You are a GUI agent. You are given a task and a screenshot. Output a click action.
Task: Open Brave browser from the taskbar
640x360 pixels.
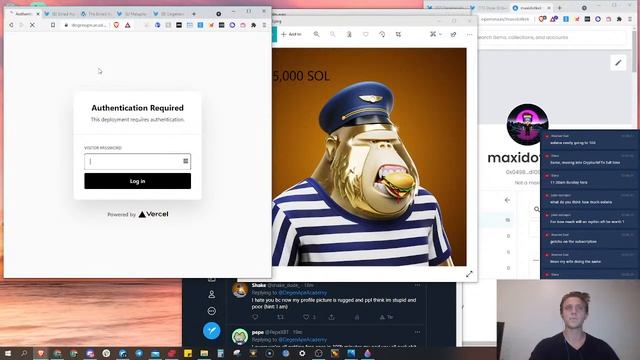pos(41,353)
